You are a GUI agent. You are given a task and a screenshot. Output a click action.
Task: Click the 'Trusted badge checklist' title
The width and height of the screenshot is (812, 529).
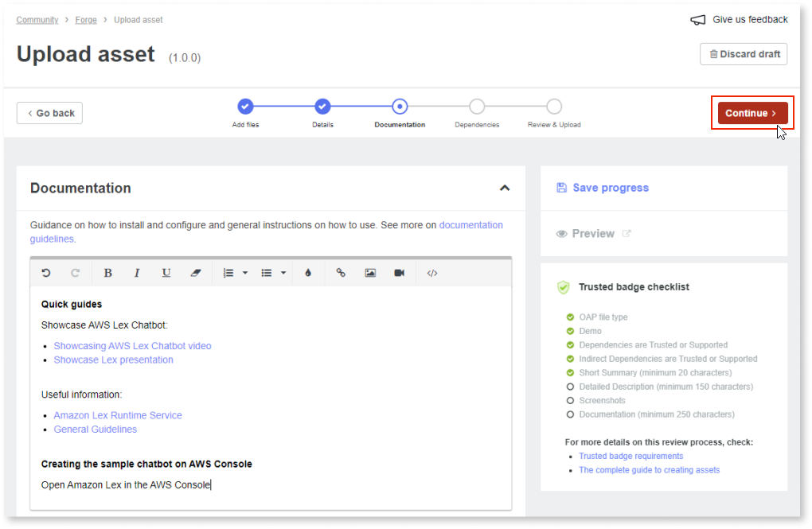point(634,286)
